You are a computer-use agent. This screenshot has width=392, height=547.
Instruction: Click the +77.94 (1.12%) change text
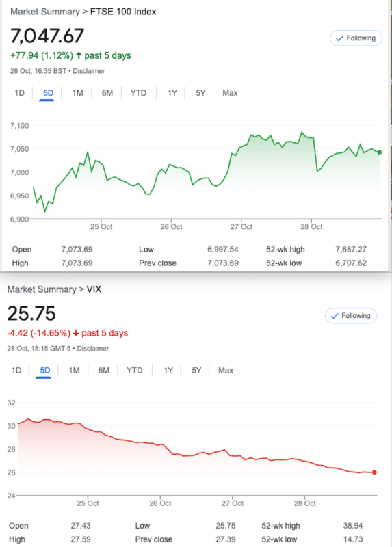[x=42, y=56]
